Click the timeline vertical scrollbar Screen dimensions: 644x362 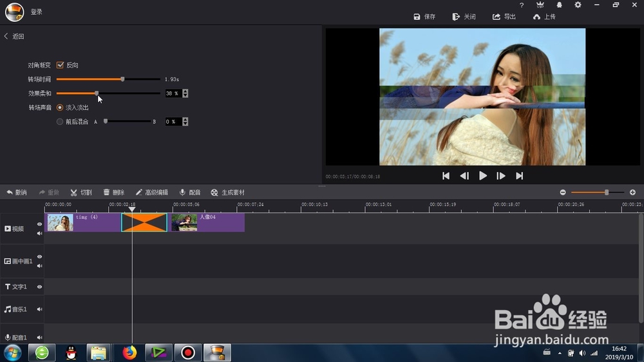pyautogui.click(x=641, y=267)
